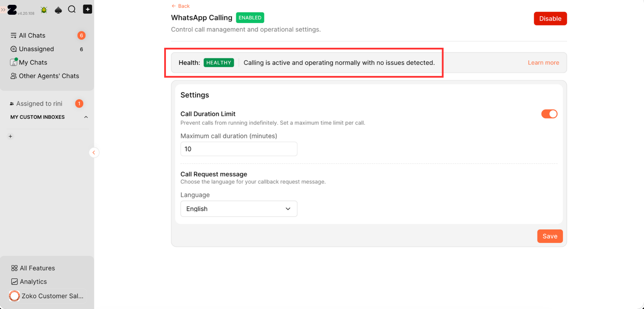Add a custom inbox with plus icon
The width and height of the screenshot is (644, 309).
[x=11, y=136]
